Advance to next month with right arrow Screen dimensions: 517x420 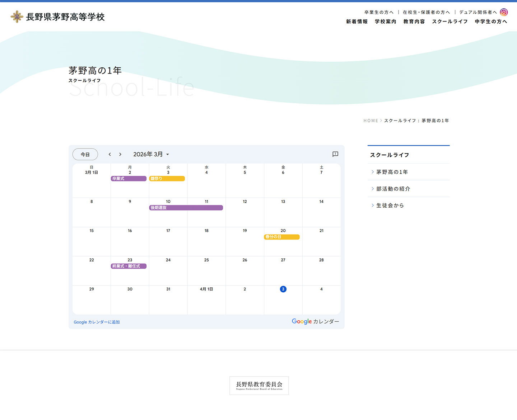(120, 154)
